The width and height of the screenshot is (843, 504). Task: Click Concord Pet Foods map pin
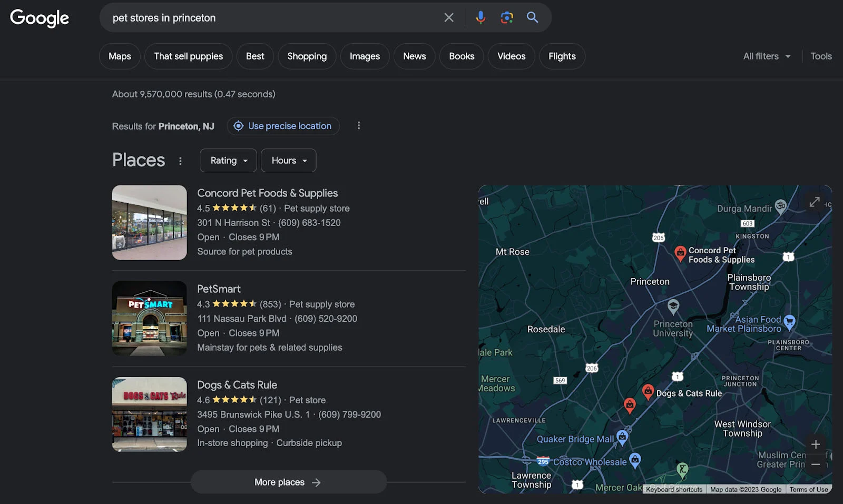[x=680, y=253]
